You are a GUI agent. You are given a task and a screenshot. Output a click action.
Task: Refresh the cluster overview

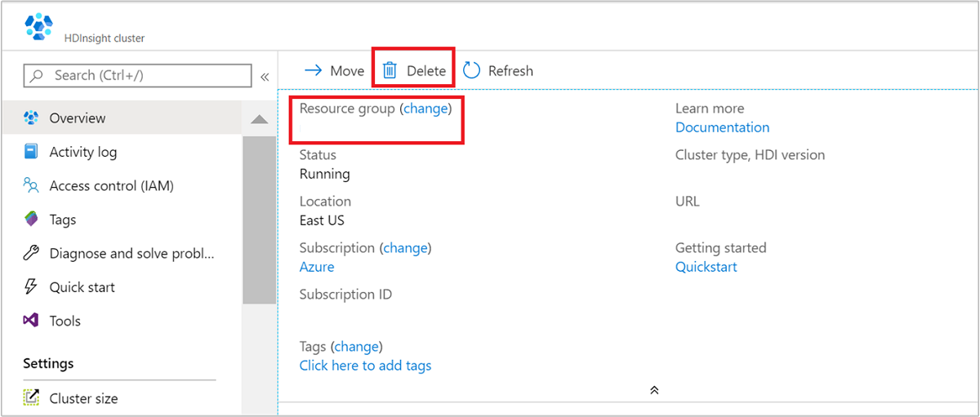pos(498,71)
